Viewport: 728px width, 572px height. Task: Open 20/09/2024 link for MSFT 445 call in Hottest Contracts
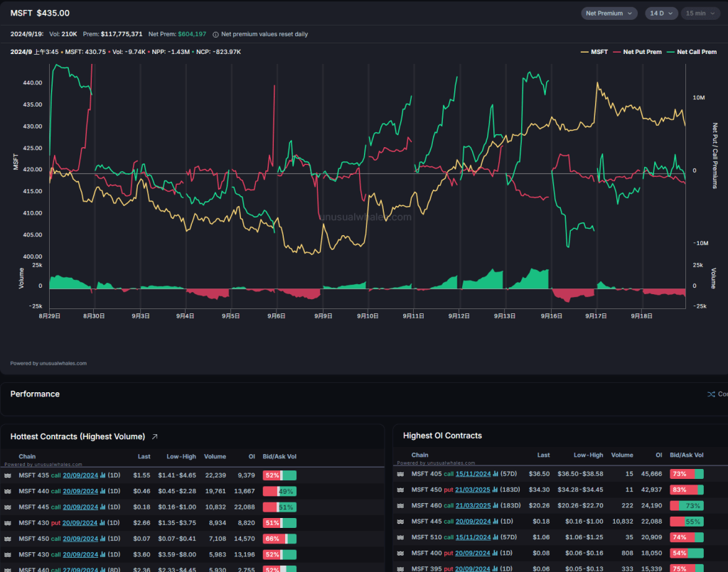[x=80, y=507]
